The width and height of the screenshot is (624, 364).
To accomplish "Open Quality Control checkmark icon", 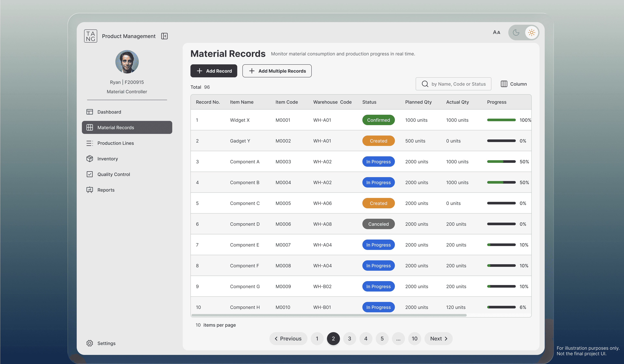I will [90, 174].
